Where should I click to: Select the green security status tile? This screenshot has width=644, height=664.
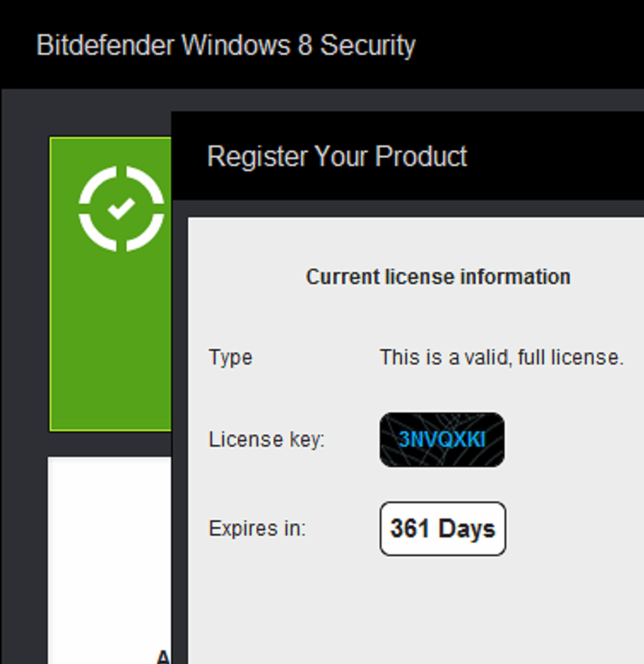coord(110,284)
